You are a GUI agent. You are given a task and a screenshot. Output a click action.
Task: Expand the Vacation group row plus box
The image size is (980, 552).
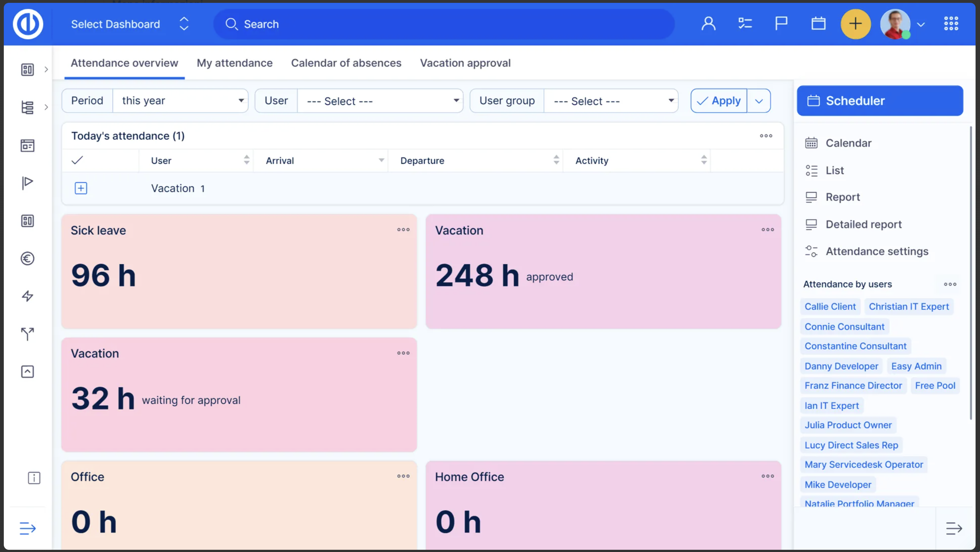pyautogui.click(x=81, y=189)
